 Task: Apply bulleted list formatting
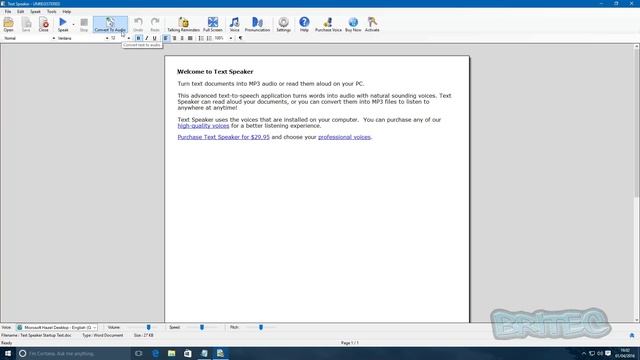[209, 38]
